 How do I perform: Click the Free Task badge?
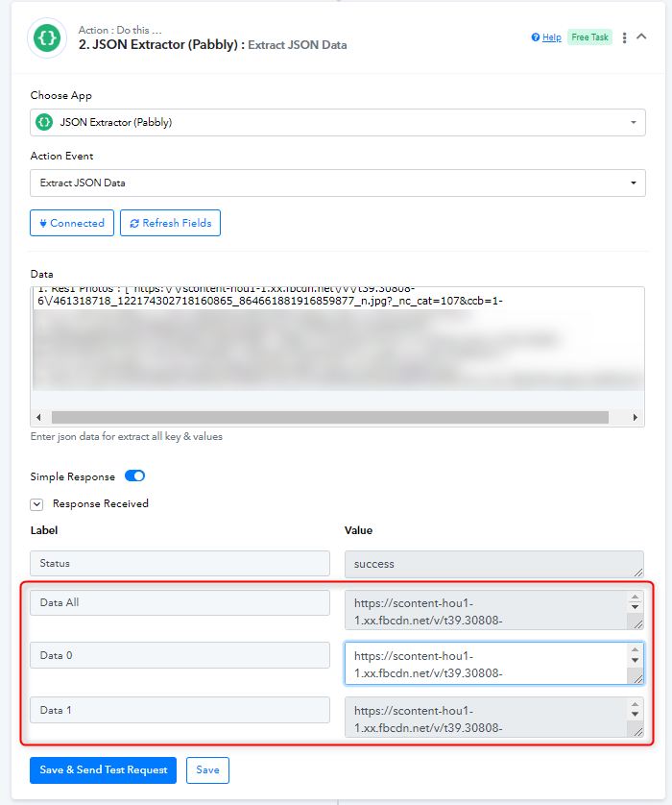point(589,37)
